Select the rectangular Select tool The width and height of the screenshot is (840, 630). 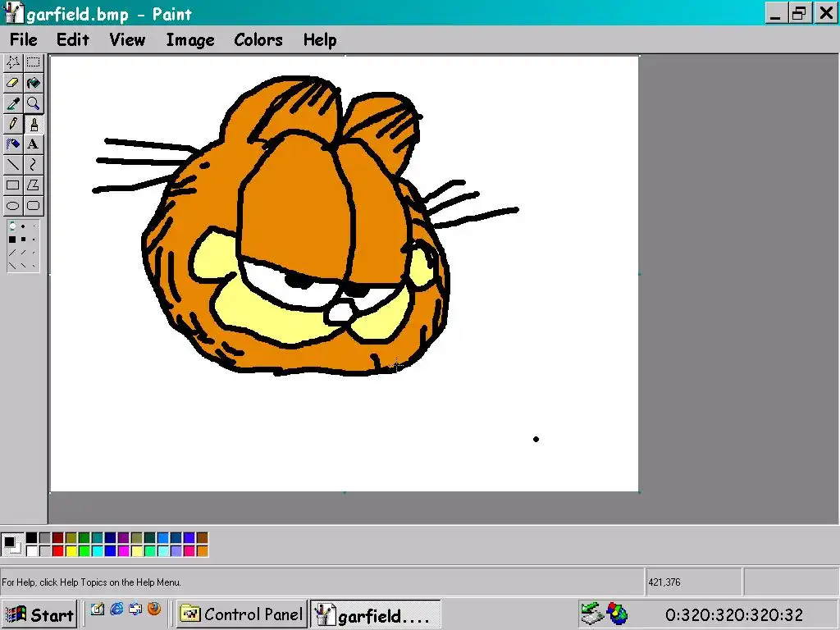click(x=33, y=62)
